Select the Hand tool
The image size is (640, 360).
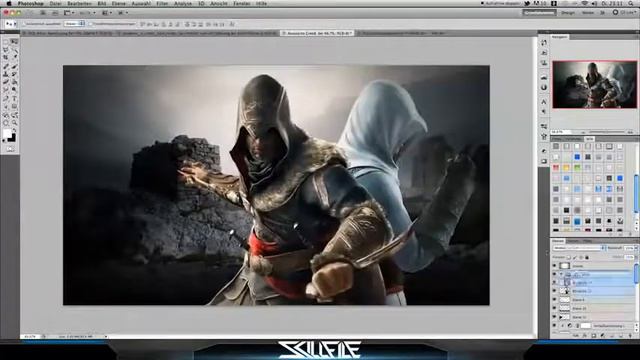pyautogui.click(x=6, y=122)
